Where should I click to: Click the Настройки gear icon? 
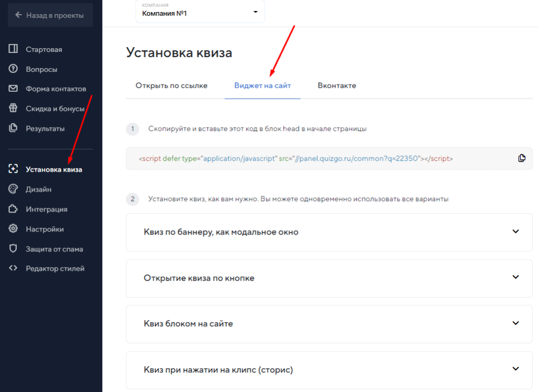click(x=14, y=229)
